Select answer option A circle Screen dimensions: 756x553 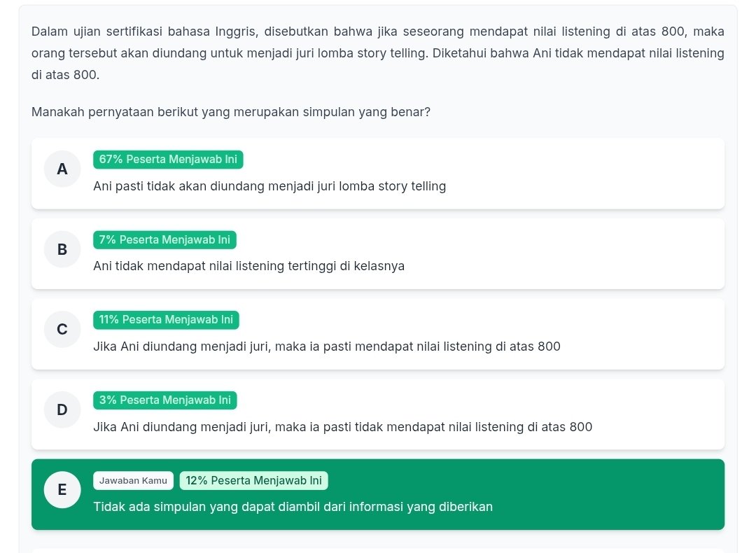coord(62,169)
